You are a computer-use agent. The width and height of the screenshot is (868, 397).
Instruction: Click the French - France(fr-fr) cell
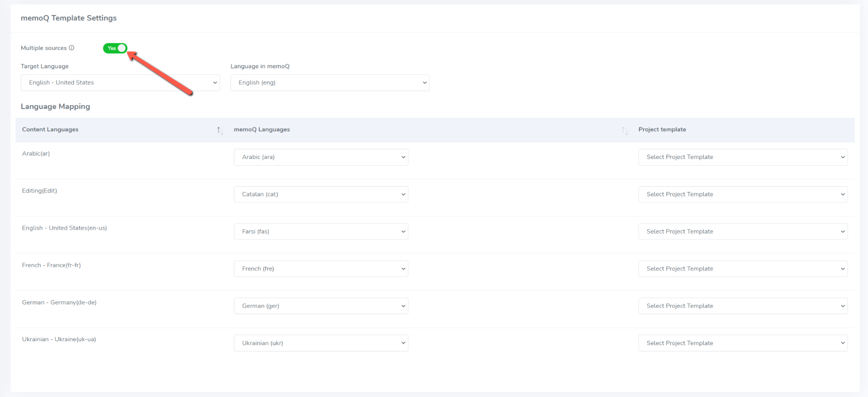[x=51, y=265]
